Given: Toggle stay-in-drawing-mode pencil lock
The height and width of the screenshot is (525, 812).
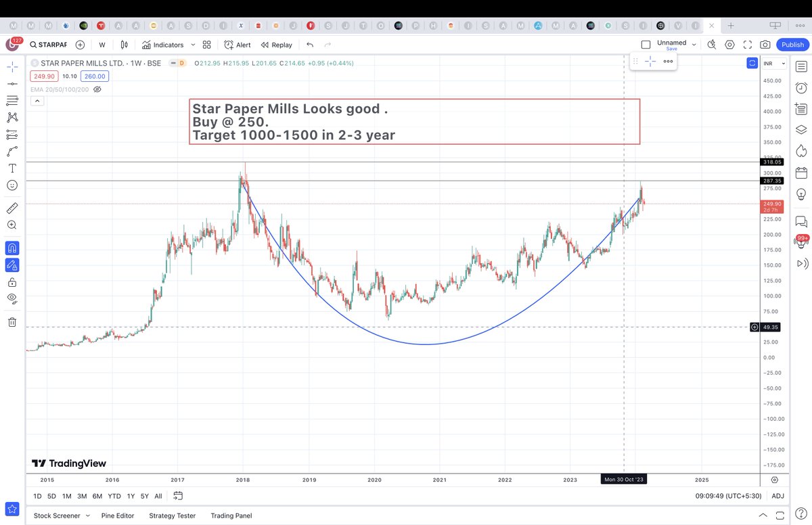Looking at the screenshot, I should (x=12, y=265).
